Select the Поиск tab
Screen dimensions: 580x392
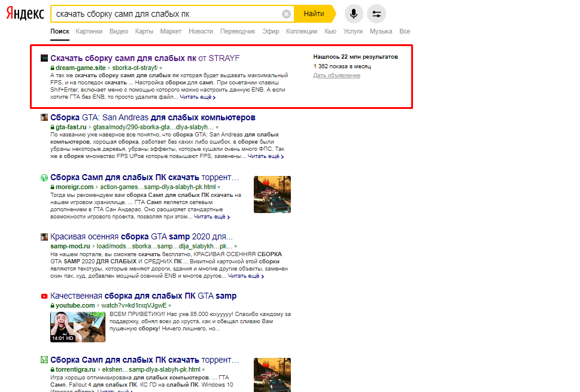point(59,32)
